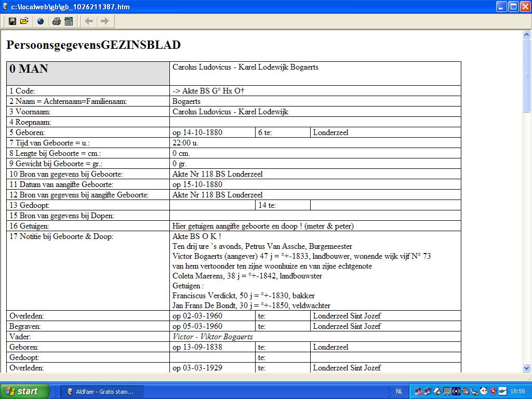
Task: Click the 'Bogaerts' surname value cell
Action: pyautogui.click(x=315, y=101)
